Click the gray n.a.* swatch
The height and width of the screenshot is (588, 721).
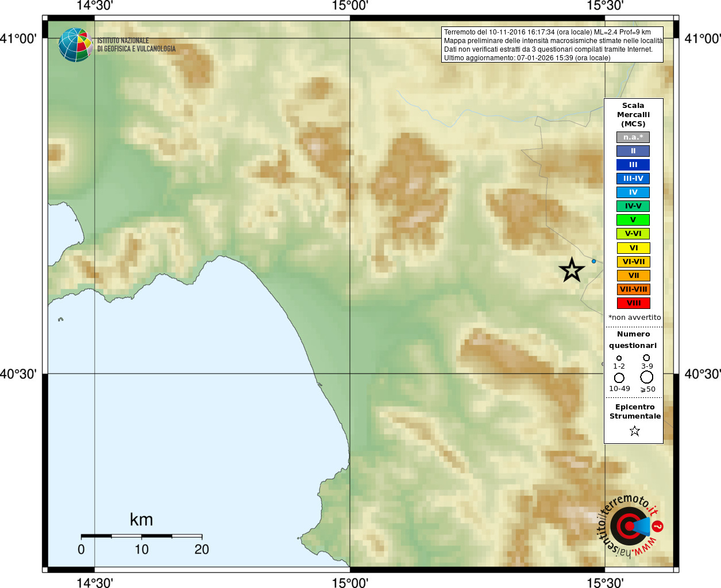pos(633,137)
